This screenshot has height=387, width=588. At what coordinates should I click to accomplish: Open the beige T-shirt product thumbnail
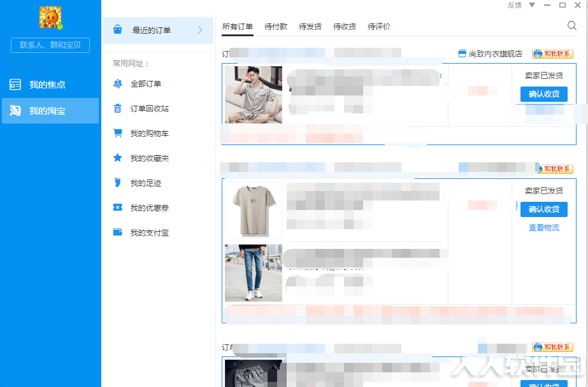click(x=254, y=210)
